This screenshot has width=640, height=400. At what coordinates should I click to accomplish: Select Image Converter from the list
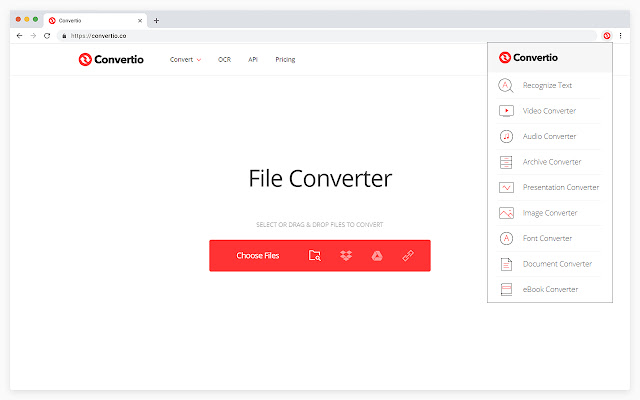coord(549,213)
